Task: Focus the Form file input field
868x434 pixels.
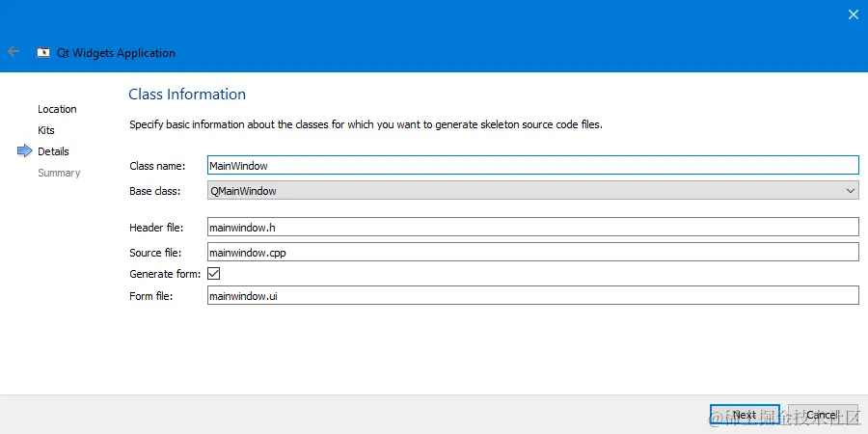Action: point(533,296)
